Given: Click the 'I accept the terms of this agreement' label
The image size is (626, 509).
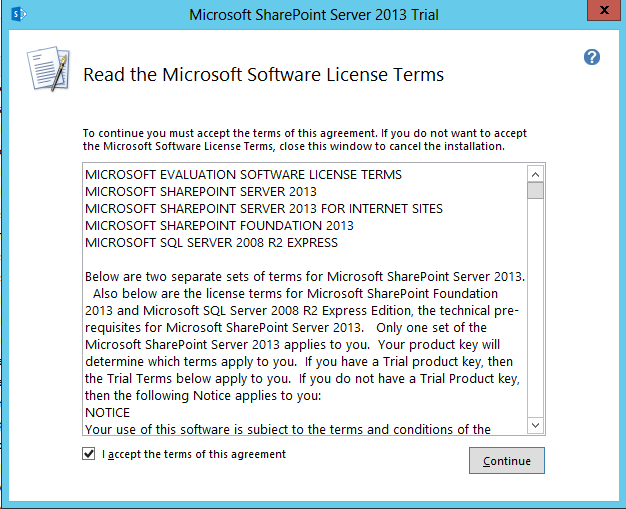Looking at the screenshot, I should click(194, 454).
